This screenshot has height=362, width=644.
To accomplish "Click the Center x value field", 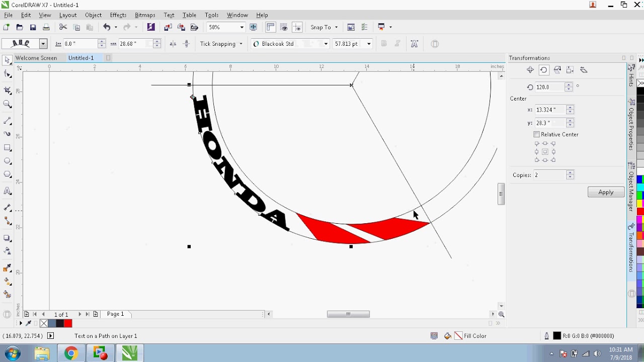I will pyautogui.click(x=550, y=110).
